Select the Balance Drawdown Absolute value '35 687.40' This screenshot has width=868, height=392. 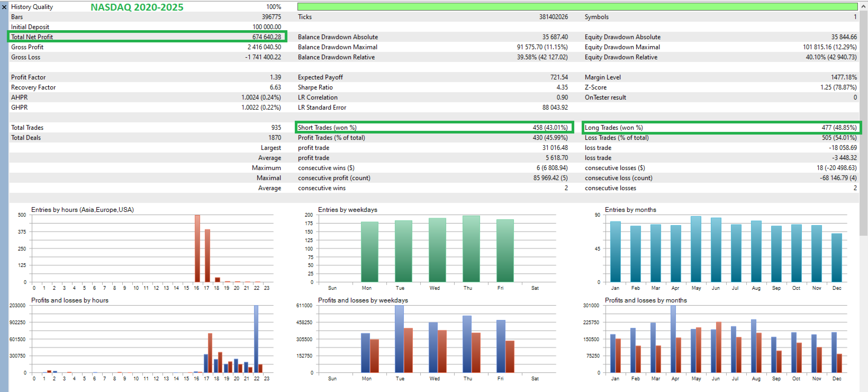(x=555, y=37)
